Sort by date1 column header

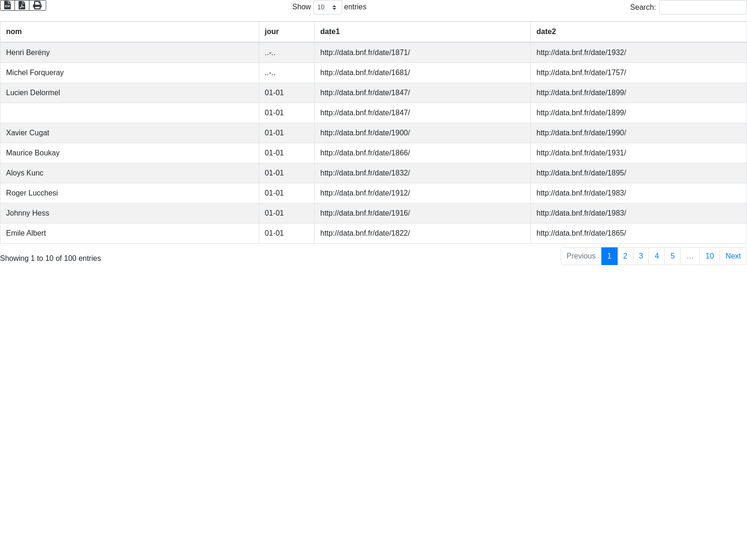(330, 32)
